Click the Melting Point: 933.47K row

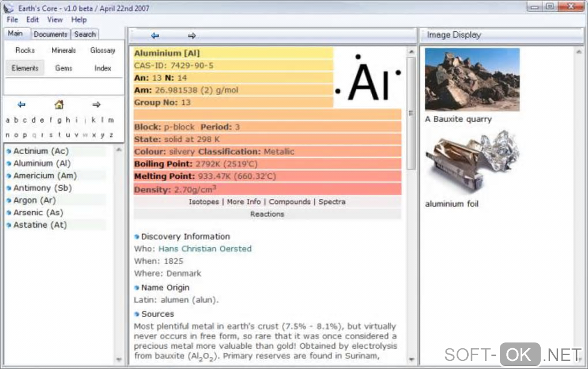267,176
